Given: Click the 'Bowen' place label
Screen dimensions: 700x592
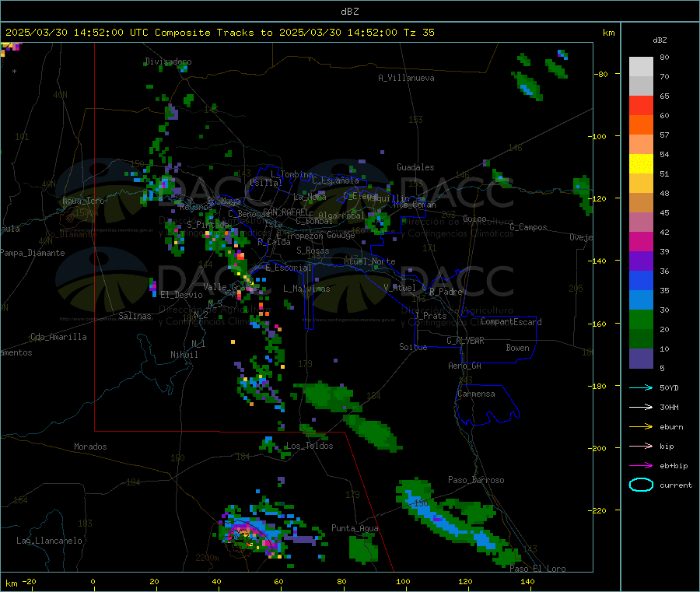Looking at the screenshot, I should click(517, 348).
